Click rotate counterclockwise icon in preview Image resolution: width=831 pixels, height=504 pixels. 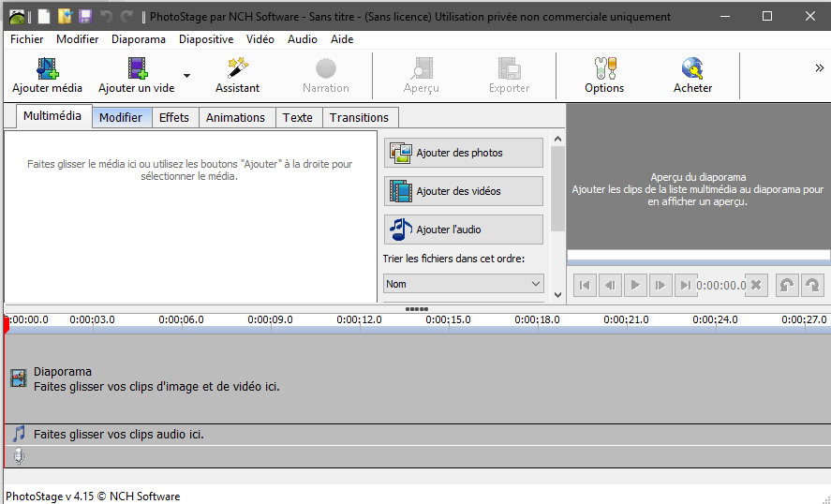click(x=787, y=286)
